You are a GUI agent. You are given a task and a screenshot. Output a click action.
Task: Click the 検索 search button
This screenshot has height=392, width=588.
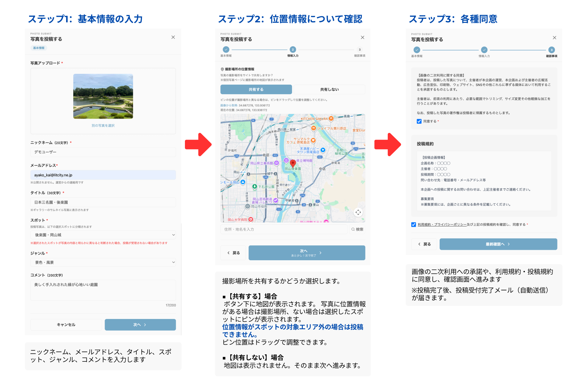point(357,229)
